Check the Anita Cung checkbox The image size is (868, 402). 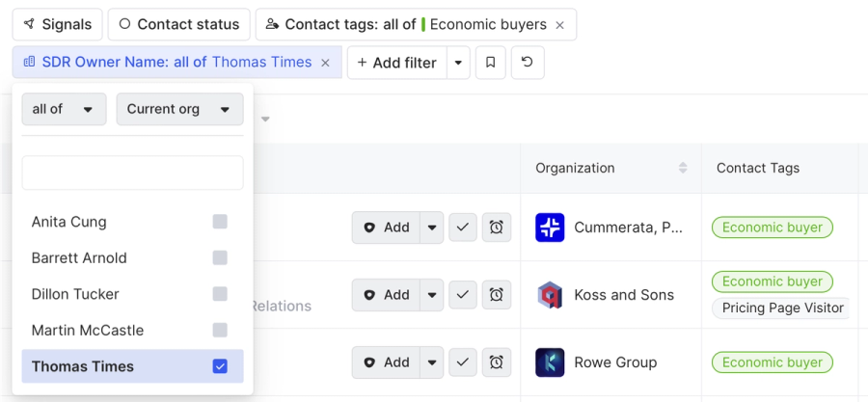(220, 222)
